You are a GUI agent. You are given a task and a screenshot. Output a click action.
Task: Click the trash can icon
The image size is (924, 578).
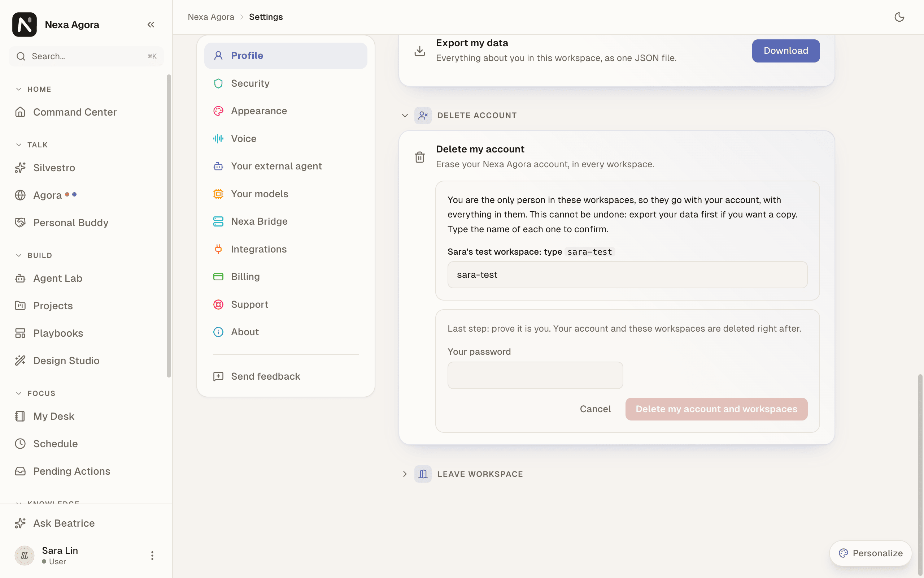[420, 157]
